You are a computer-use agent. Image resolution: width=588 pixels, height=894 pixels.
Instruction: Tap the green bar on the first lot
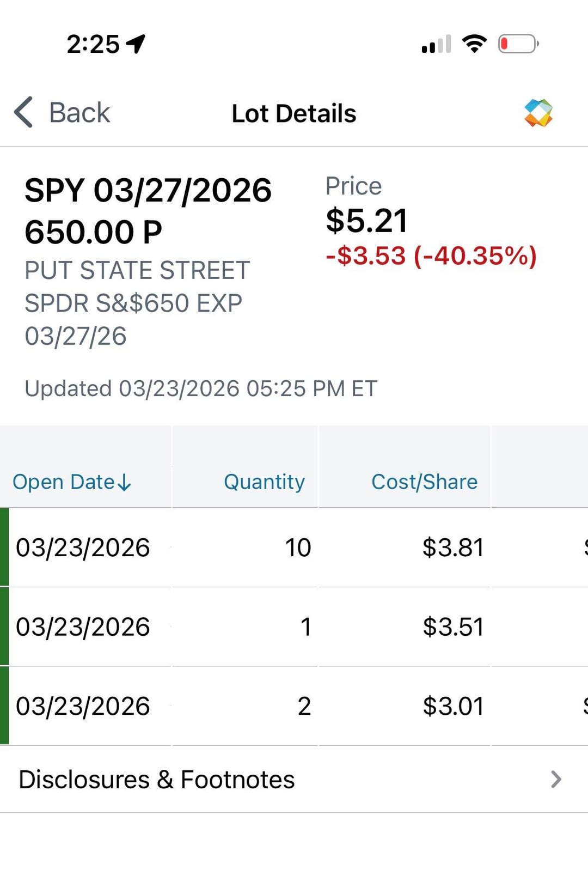coord(4,547)
